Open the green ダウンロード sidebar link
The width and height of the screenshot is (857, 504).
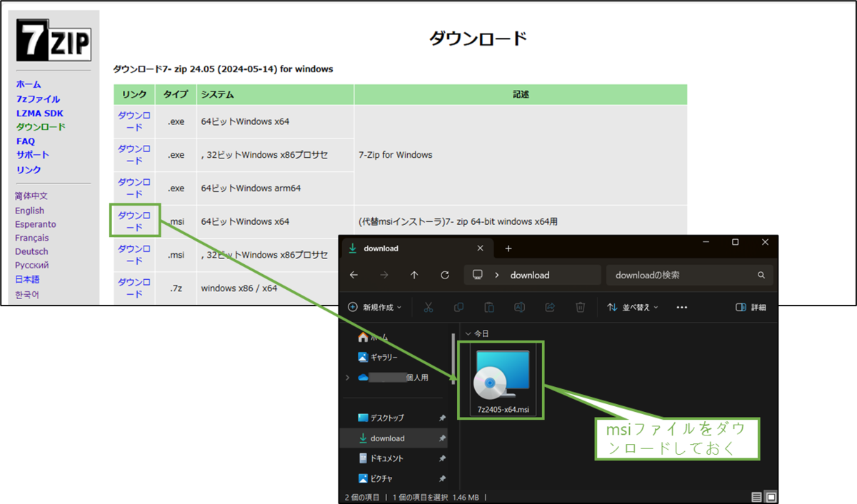[x=41, y=127]
